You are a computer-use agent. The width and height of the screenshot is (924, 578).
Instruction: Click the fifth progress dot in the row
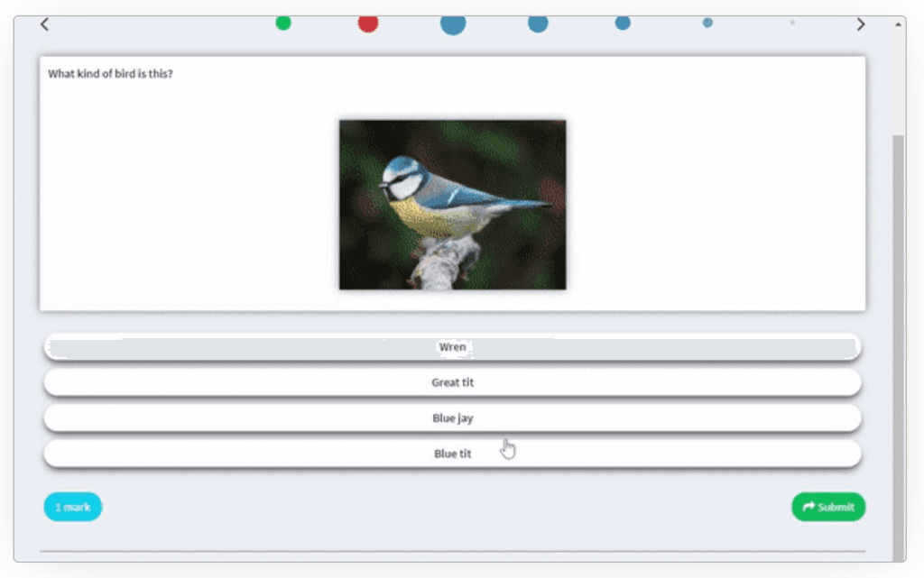pyautogui.click(x=623, y=23)
